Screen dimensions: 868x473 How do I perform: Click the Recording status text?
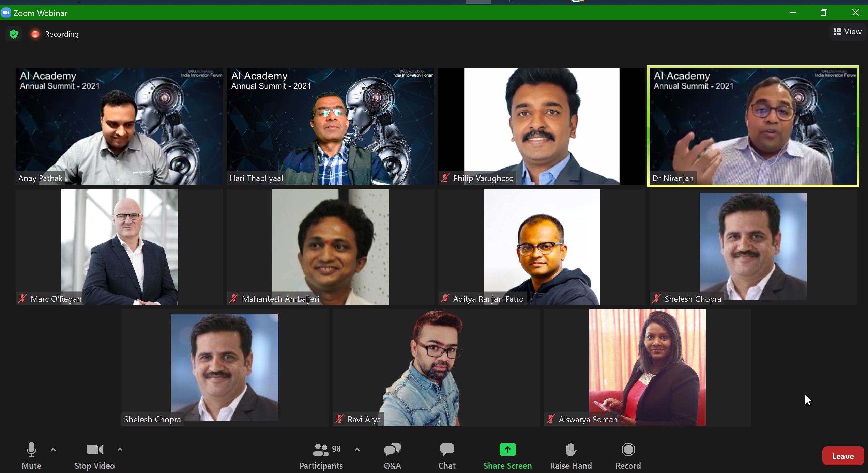(x=62, y=34)
